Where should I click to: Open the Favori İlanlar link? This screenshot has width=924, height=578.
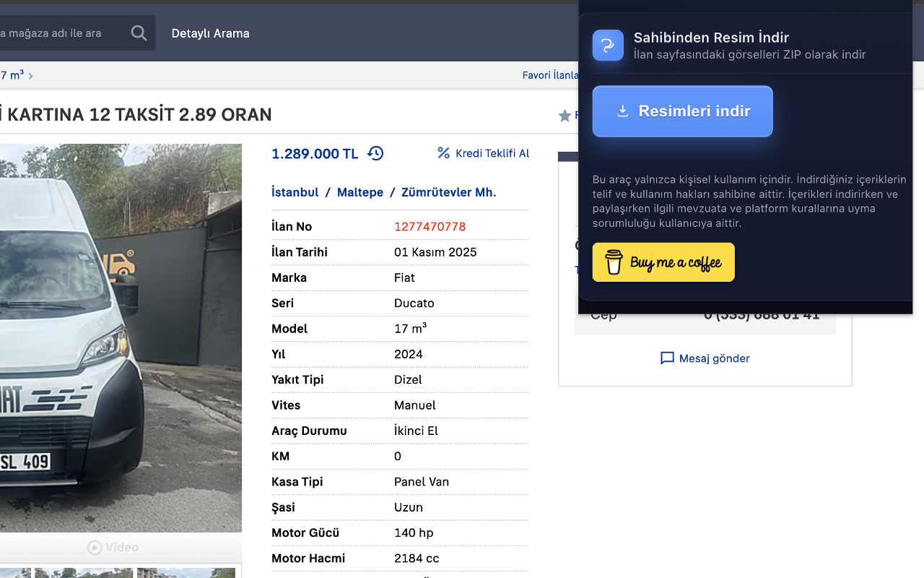(x=551, y=75)
